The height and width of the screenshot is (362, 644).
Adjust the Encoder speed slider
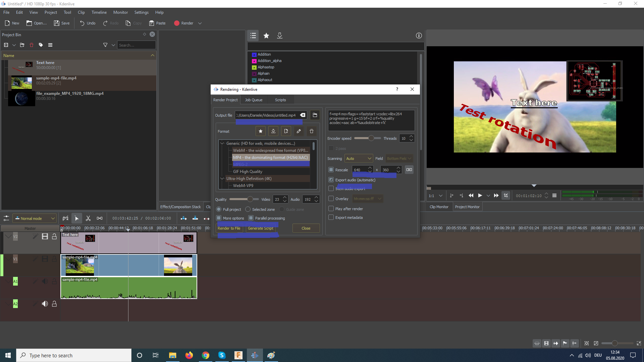[x=371, y=138]
